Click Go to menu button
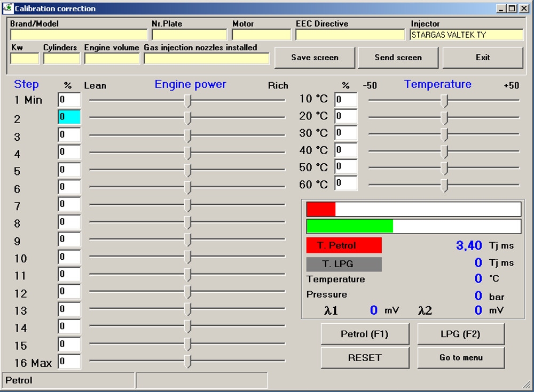The width and height of the screenshot is (534, 392). tap(460, 358)
